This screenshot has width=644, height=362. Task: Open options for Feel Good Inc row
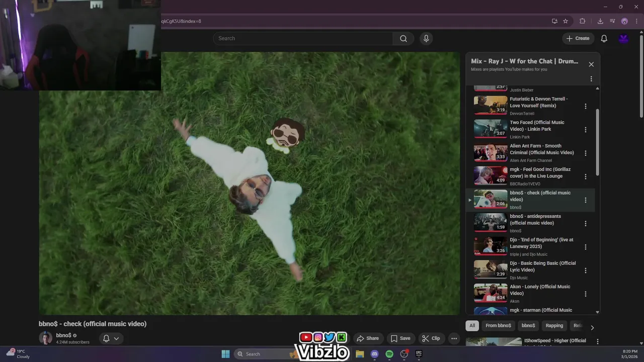click(585, 176)
